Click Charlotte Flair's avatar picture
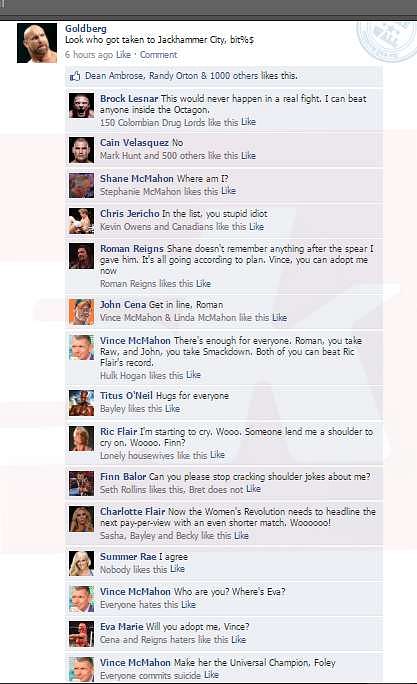The height and width of the screenshot is (684, 417). [81, 519]
